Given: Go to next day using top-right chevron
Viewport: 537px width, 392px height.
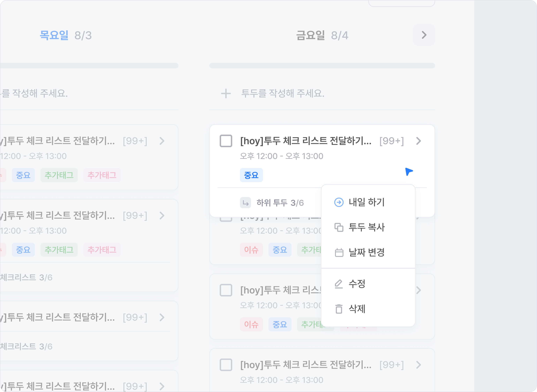Looking at the screenshot, I should pos(424,35).
